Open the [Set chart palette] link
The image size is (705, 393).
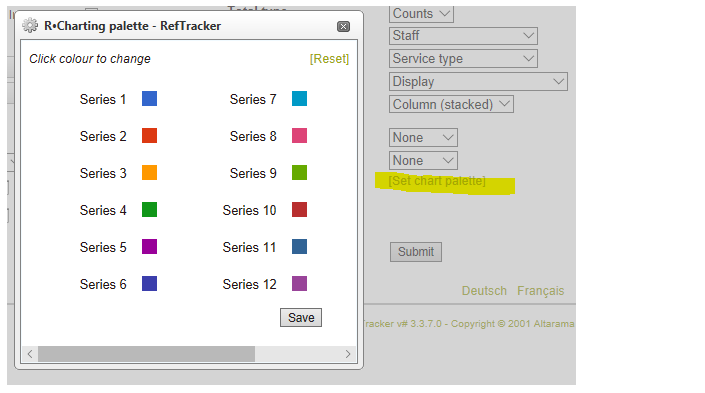(x=437, y=181)
